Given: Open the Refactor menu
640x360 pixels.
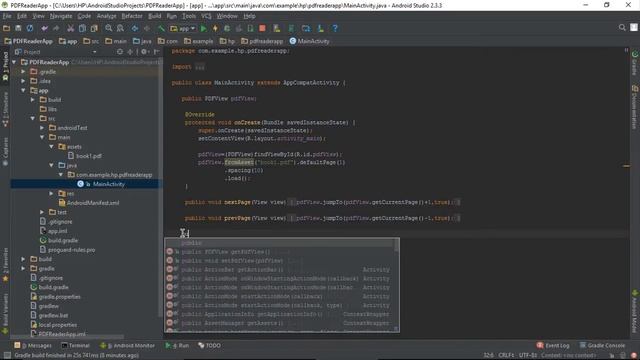Looking at the screenshot, I should coord(132,16).
